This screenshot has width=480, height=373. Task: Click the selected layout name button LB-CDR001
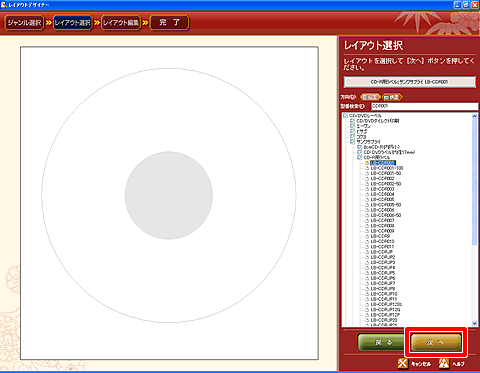410,82
